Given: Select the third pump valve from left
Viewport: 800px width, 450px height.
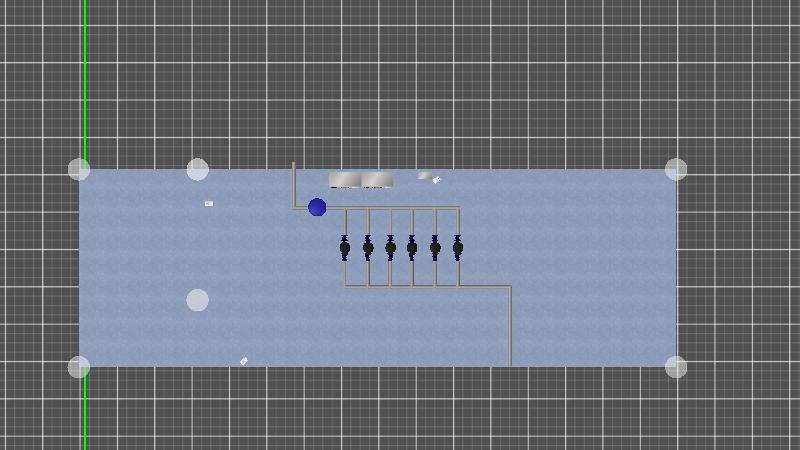Looking at the screenshot, I should 390,247.
